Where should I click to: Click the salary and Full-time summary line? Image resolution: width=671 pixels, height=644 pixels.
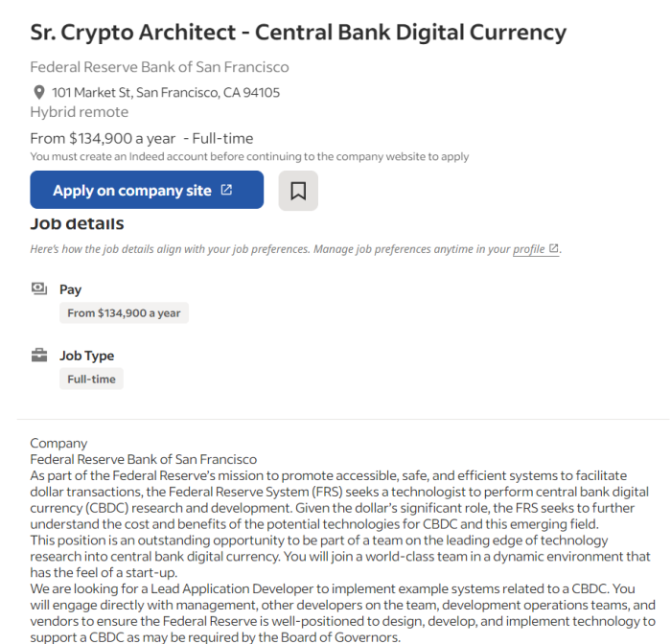tap(142, 139)
